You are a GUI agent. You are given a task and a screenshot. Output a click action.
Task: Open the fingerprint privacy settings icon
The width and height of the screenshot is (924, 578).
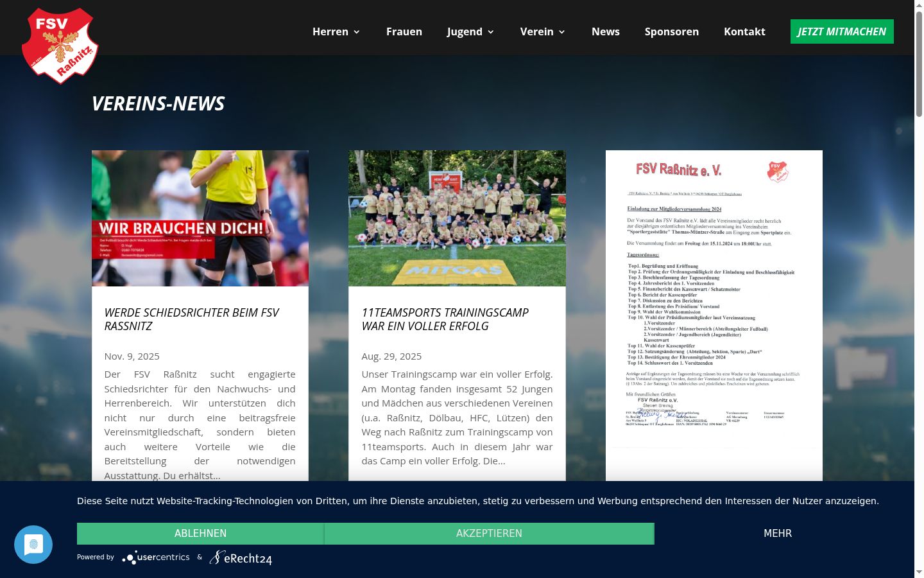(33, 545)
